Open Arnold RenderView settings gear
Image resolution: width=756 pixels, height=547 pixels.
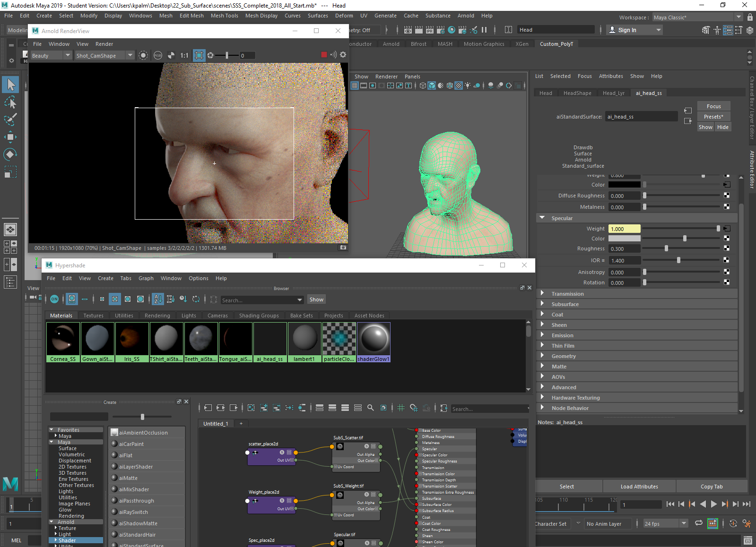343,55
